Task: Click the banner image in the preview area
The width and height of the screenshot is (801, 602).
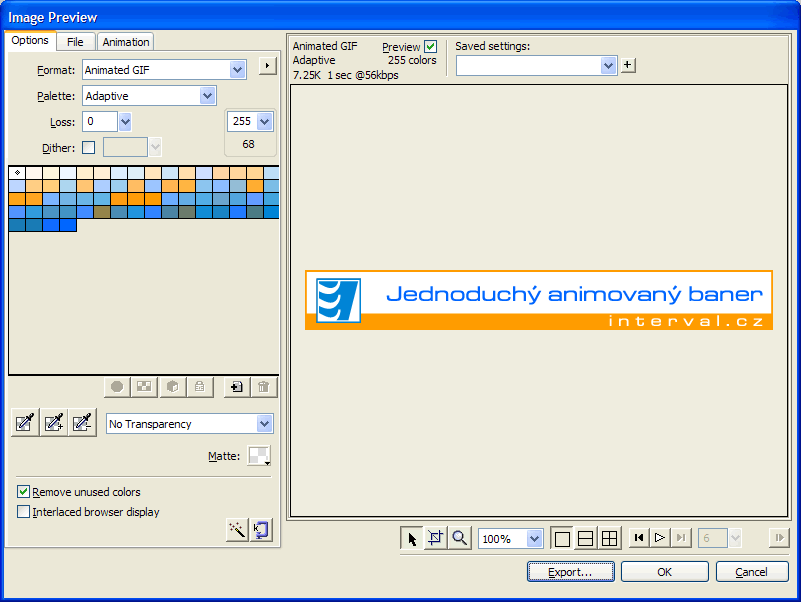Action: point(539,300)
